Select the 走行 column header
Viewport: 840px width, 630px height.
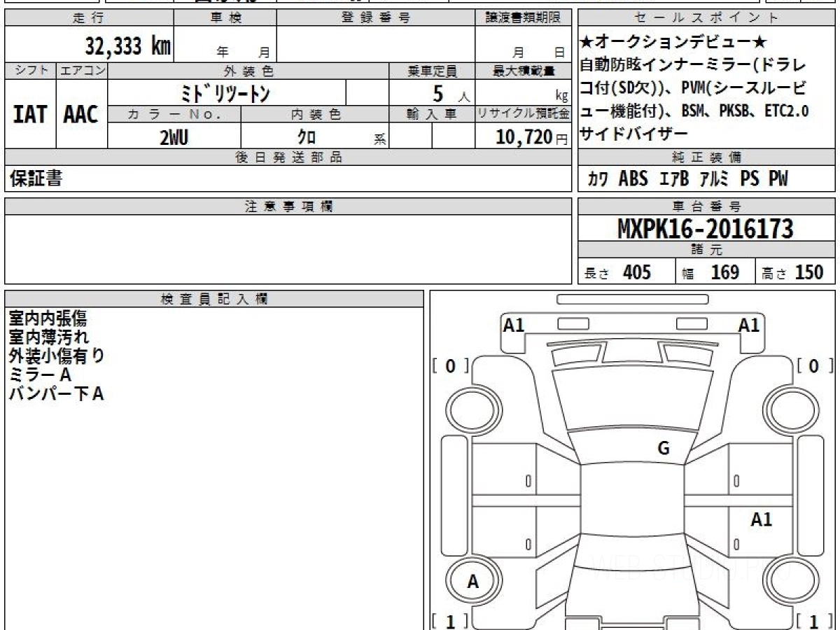[x=88, y=18]
